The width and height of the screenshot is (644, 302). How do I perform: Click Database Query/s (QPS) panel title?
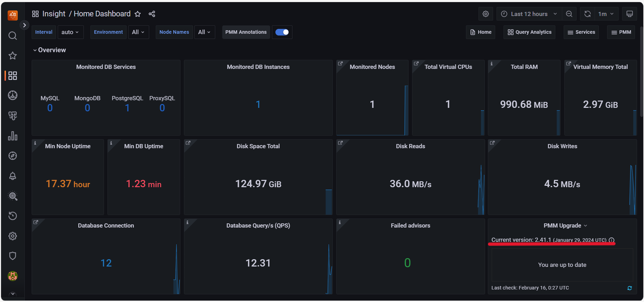click(258, 225)
